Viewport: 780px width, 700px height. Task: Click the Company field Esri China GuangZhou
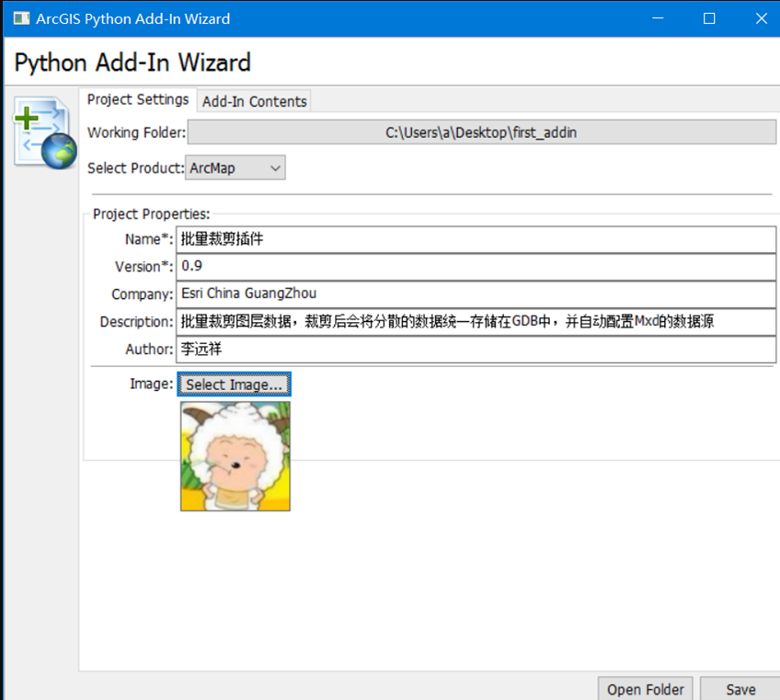pos(476,294)
